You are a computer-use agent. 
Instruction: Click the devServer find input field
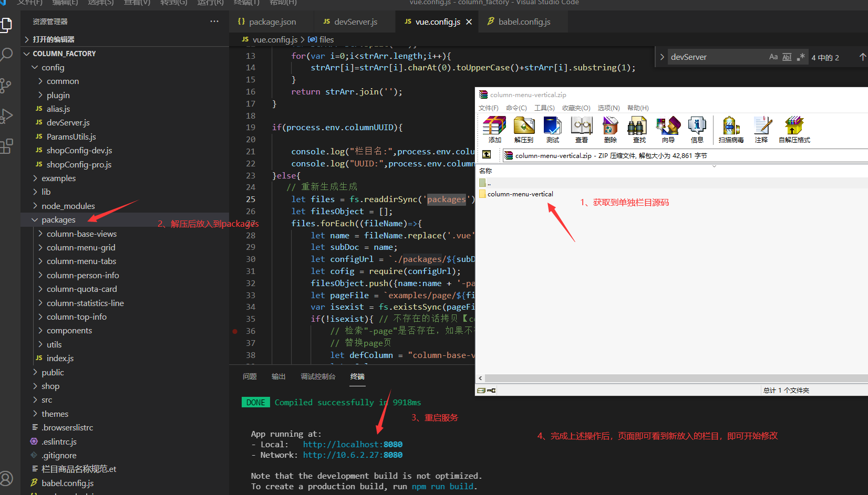pyautogui.click(x=715, y=57)
